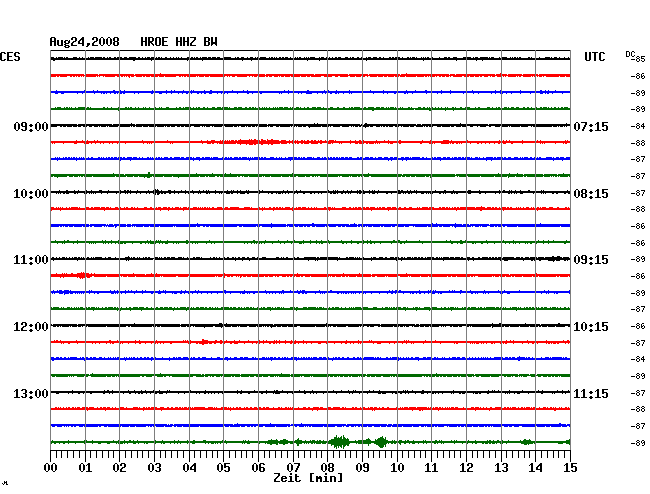Click the -87 DC value beside 08:15

tap(638, 193)
